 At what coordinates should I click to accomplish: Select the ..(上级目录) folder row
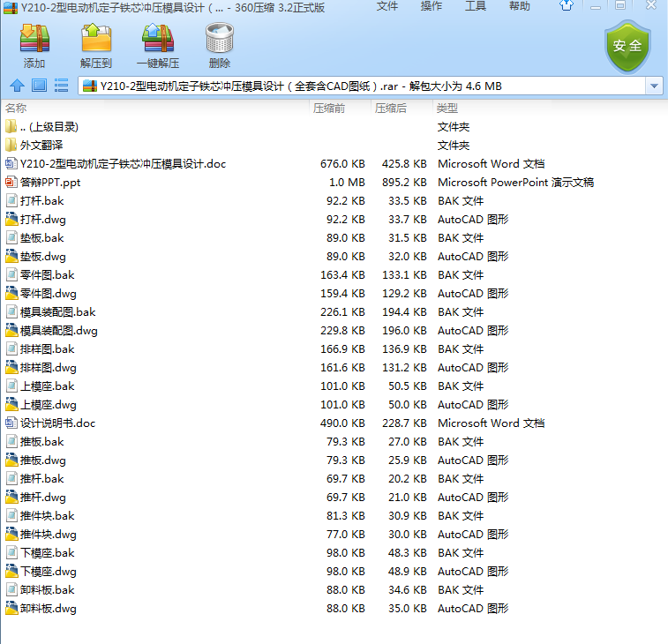pyautogui.click(x=49, y=126)
